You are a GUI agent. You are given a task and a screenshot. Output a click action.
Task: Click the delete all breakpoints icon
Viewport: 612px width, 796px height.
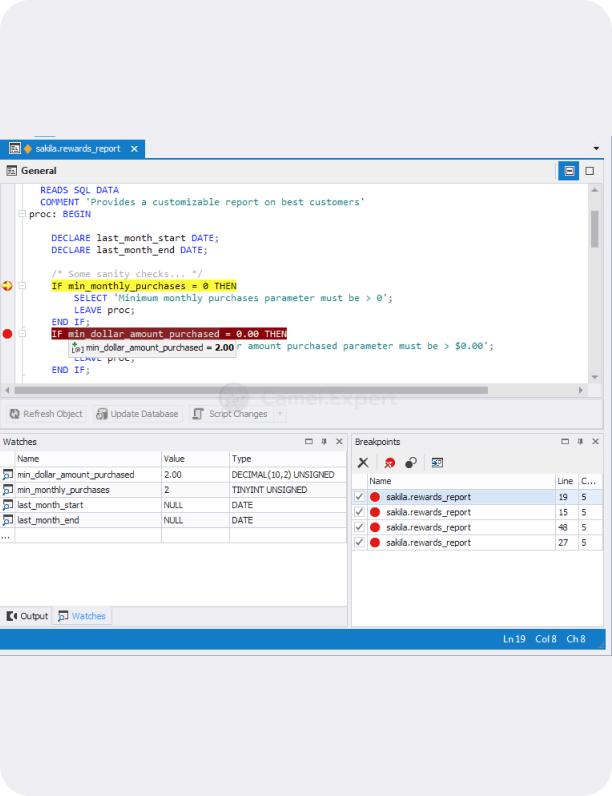coord(388,463)
